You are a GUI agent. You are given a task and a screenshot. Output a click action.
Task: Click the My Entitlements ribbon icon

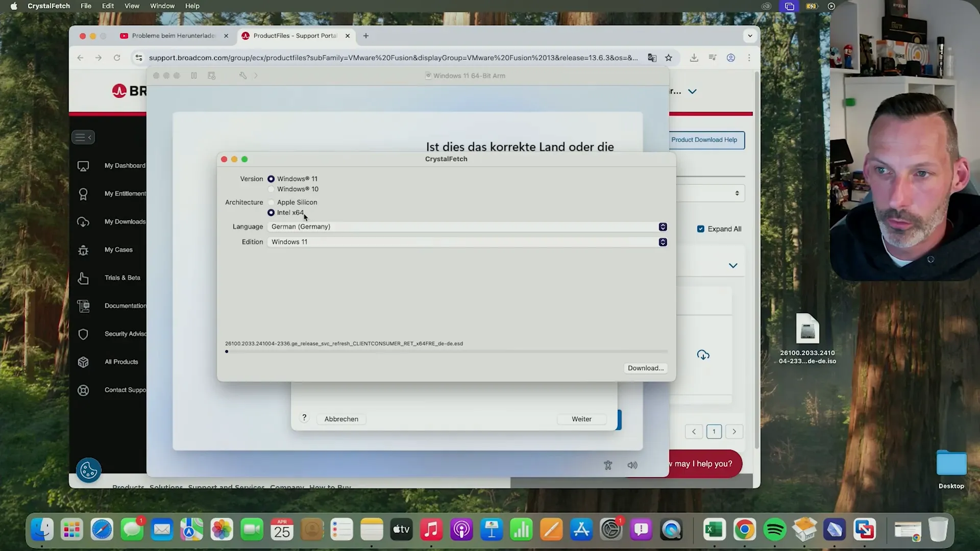pos(83,194)
